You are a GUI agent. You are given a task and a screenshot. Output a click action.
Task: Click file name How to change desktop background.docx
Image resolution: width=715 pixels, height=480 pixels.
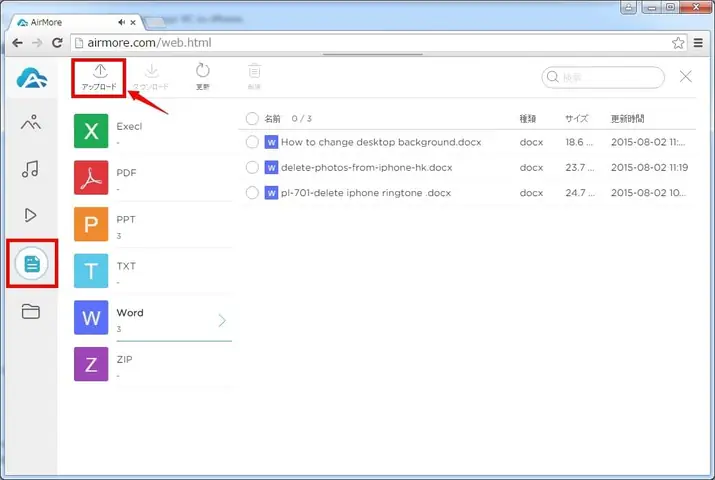click(x=381, y=142)
